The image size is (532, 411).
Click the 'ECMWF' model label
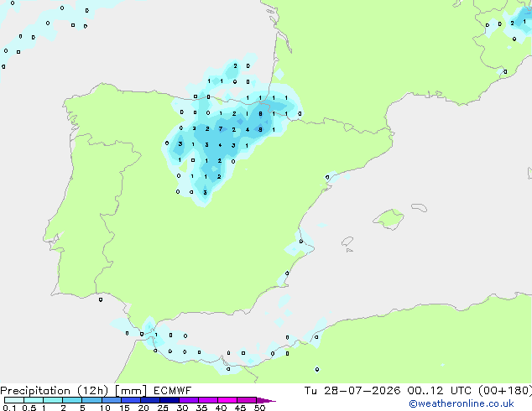point(172,391)
